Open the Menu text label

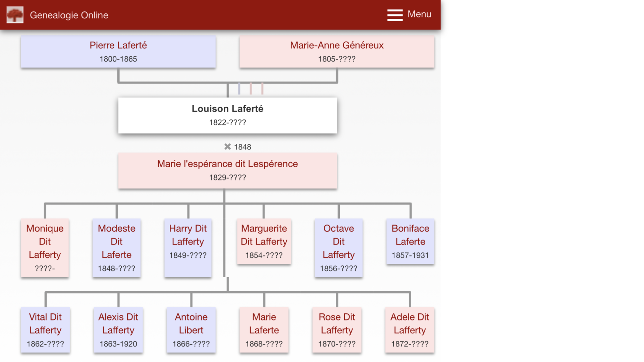(x=419, y=14)
